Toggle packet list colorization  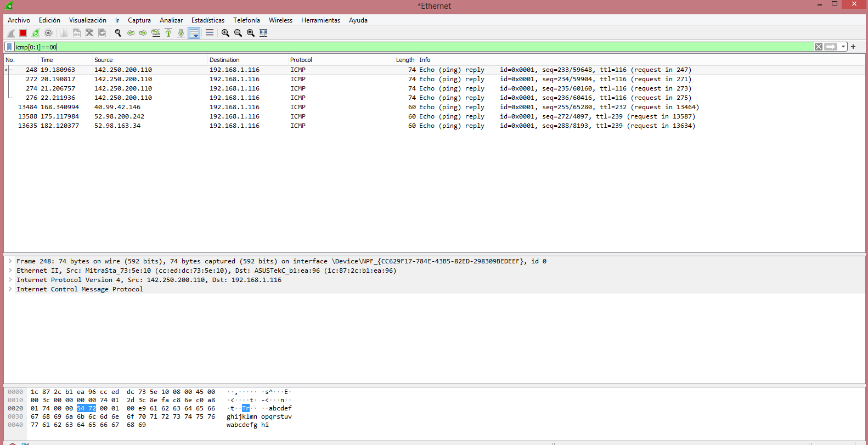pos(210,33)
